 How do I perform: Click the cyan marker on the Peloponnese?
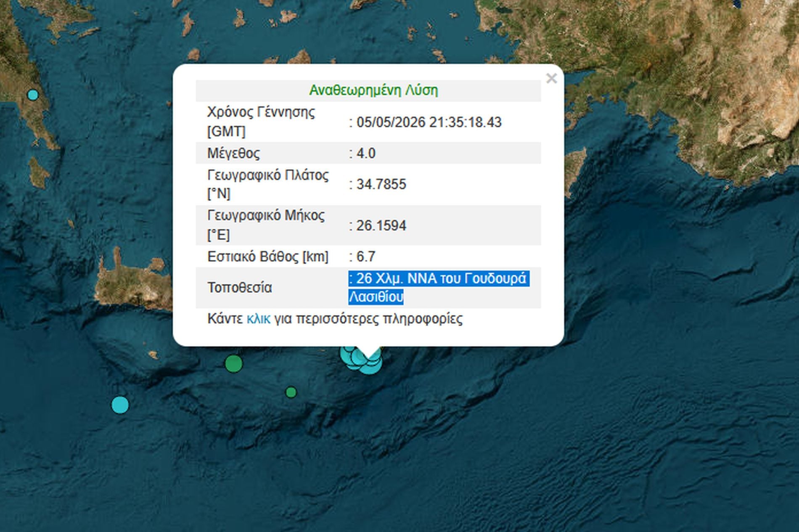pos(33,95)
